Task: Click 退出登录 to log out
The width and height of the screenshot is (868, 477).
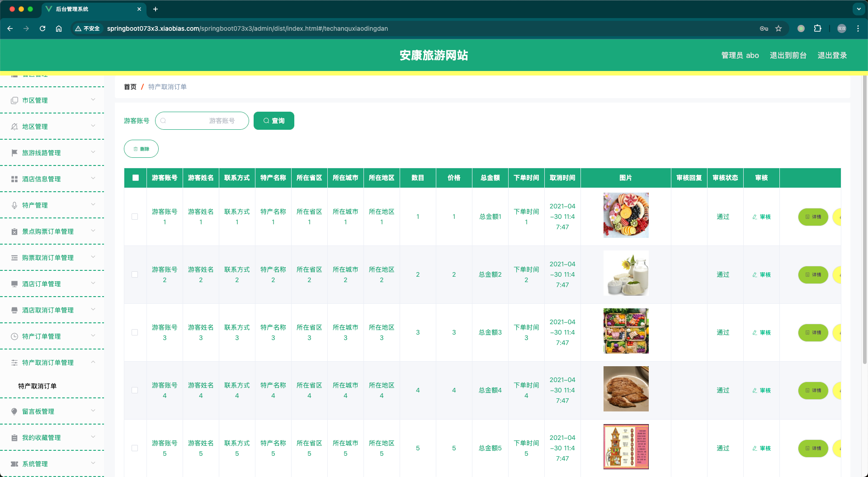Action: (832, 55)
